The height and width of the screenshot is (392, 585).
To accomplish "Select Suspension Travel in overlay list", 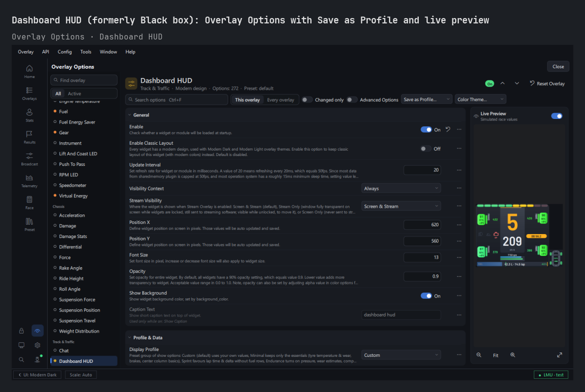I will coord(84,320).
